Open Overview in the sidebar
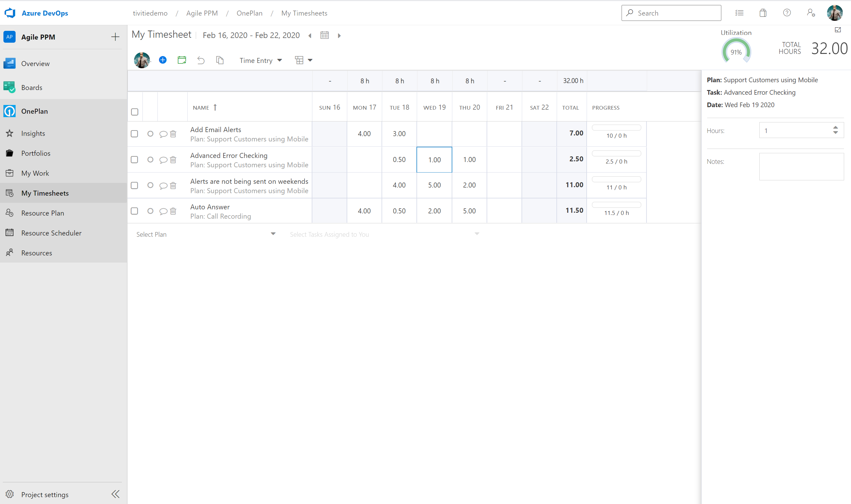Screen dimensions: 851x504 pyautogui.click(x=64, y=64)
